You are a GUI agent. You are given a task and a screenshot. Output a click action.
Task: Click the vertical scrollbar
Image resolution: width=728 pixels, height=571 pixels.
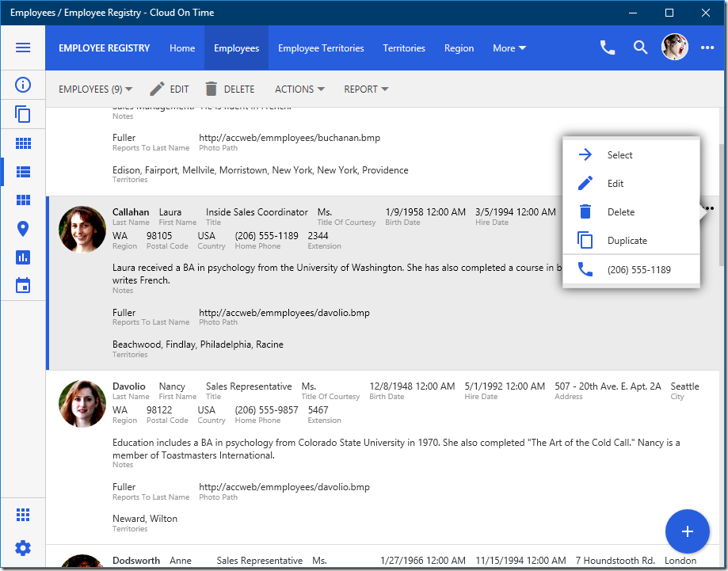(x=721, y=204)
